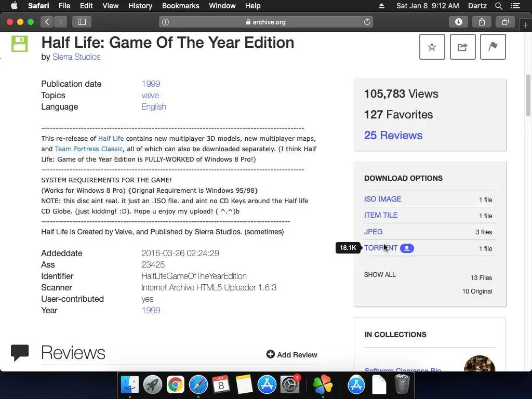
Task: Open the Sierra Studios creator link
Action: click(x=76, y=57)
